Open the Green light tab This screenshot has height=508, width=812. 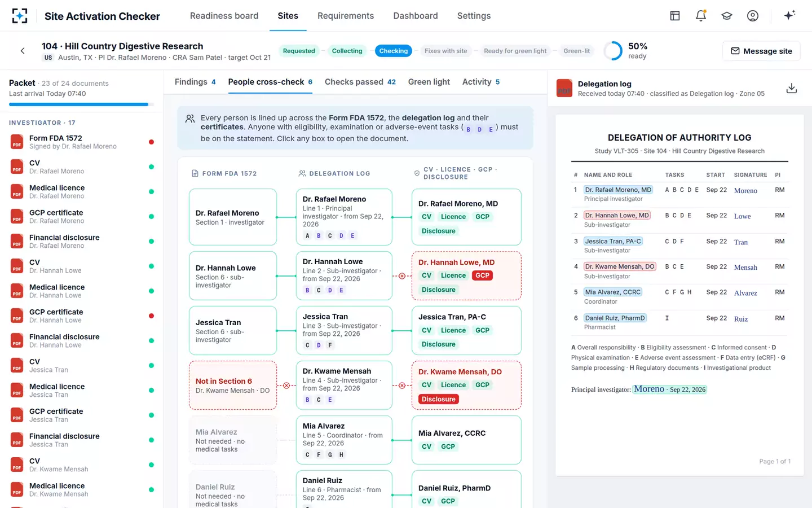pyautogui.click(x=429, y=82)
